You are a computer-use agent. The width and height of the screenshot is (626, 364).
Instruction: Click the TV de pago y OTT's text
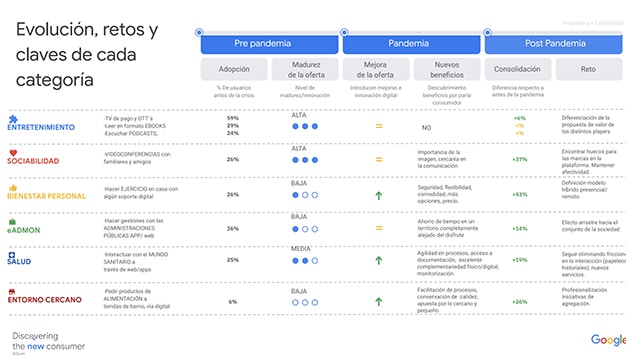pos(128,119)
